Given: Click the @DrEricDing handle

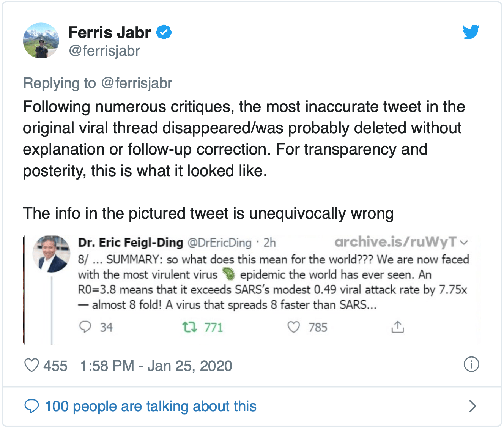Looking at the screenshot, I should click(220, 242).
